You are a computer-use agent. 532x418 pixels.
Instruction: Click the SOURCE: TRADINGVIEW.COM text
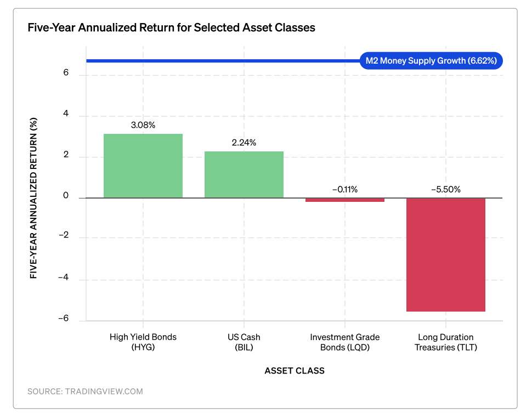[85, 392]
